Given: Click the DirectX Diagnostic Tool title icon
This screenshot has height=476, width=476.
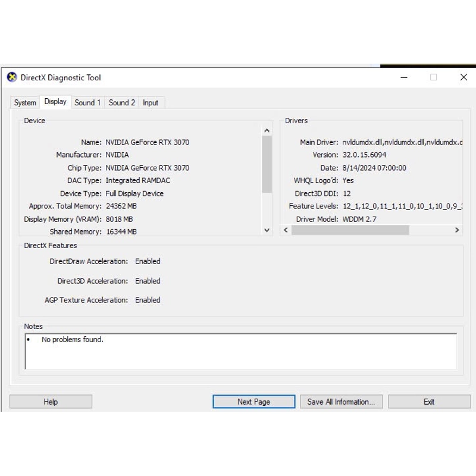Looking at the screenshot, I should pos(12,77).
